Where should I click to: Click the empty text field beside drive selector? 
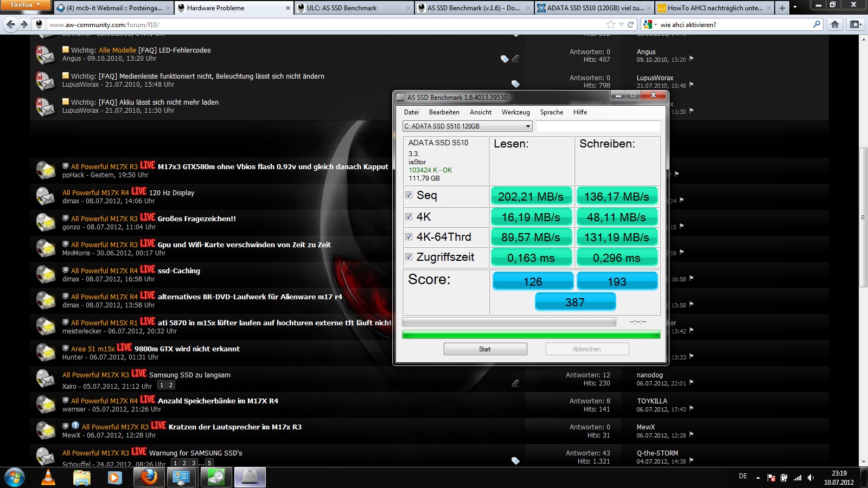[598, 126]
